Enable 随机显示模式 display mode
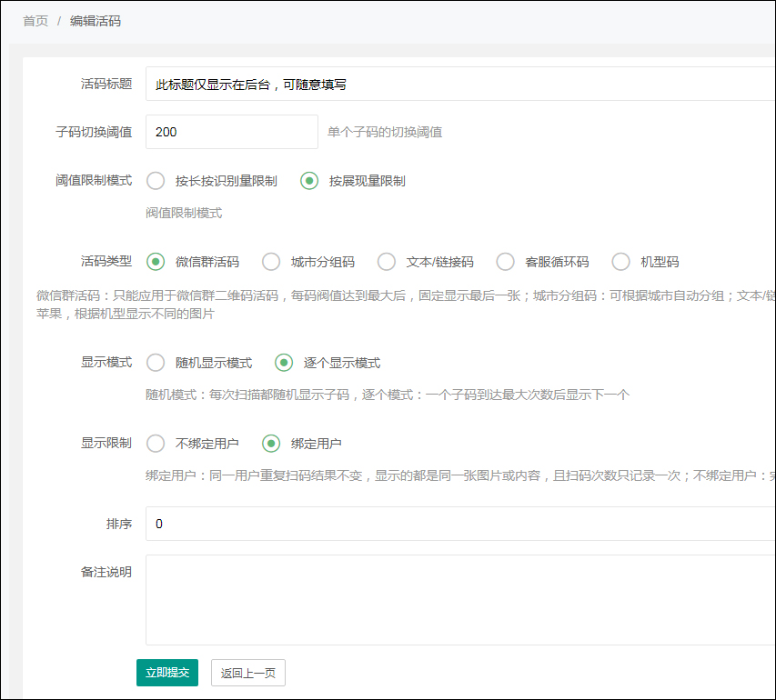The height and width of the screenshot is (700, 776). pyautogui.click(x=156, y=362)
